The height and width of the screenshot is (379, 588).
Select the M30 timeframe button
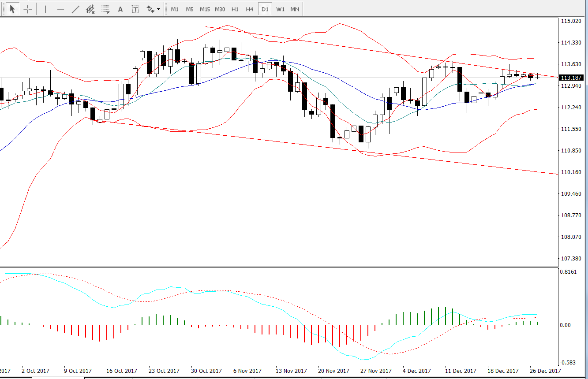(220, 9)
